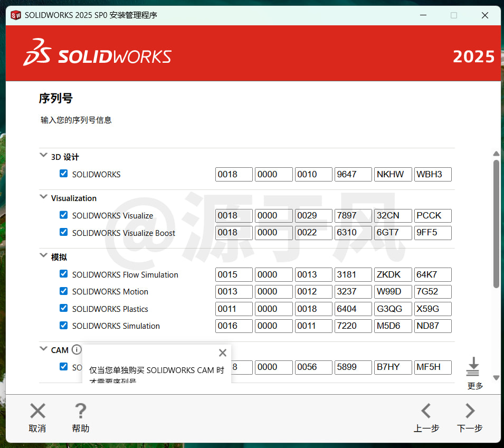Close the CAM serial number tooltip
The image size is (504, 448).
222,352
